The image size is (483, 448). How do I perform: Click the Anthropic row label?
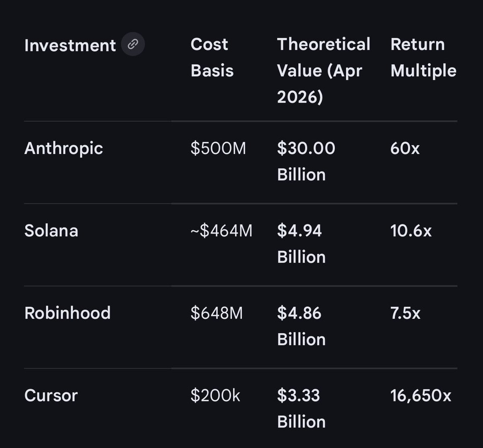click(x=64, y=148)
